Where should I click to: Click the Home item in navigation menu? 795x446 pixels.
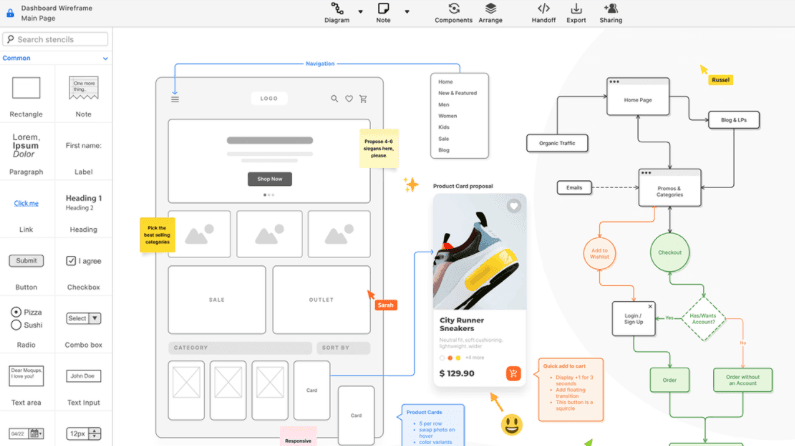(x=446, y=82)
